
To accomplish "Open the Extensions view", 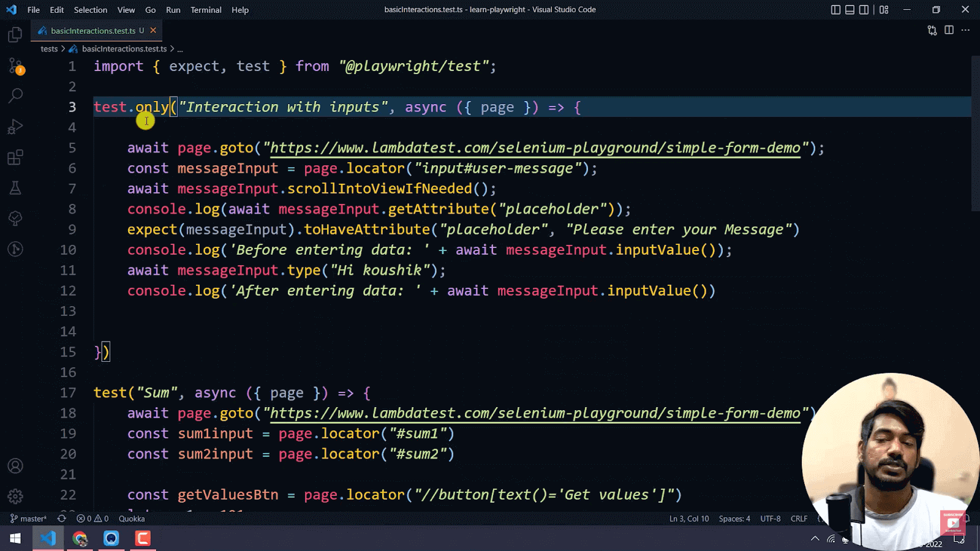I will click(x=15, y=157).
